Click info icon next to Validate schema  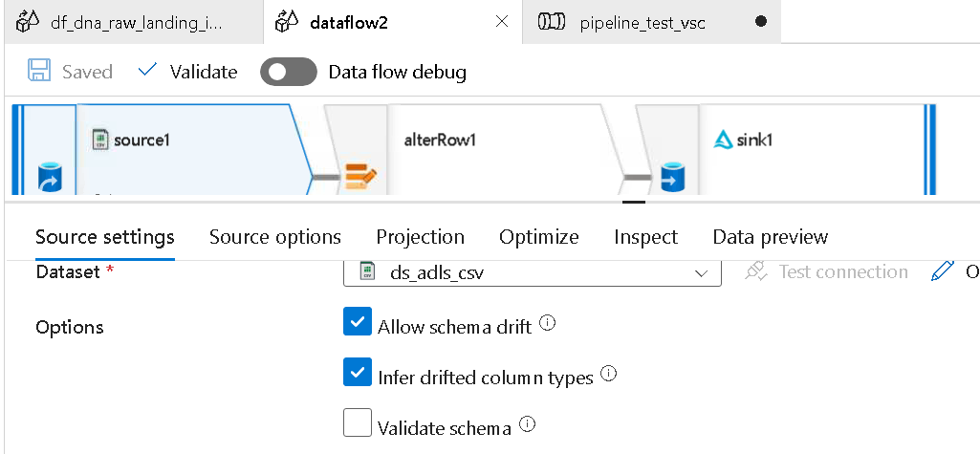point(528,424)
